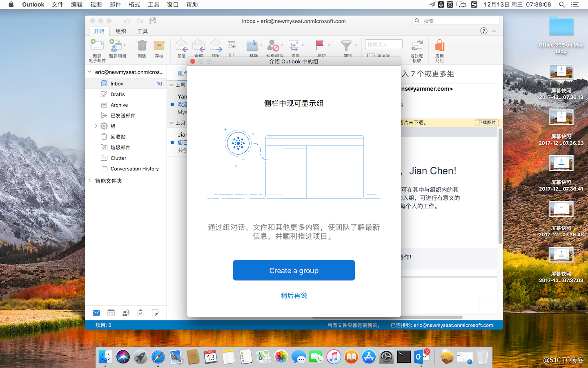Click the Filter (筛选) funnel icon
588x368 pixels.
(346, 45)
